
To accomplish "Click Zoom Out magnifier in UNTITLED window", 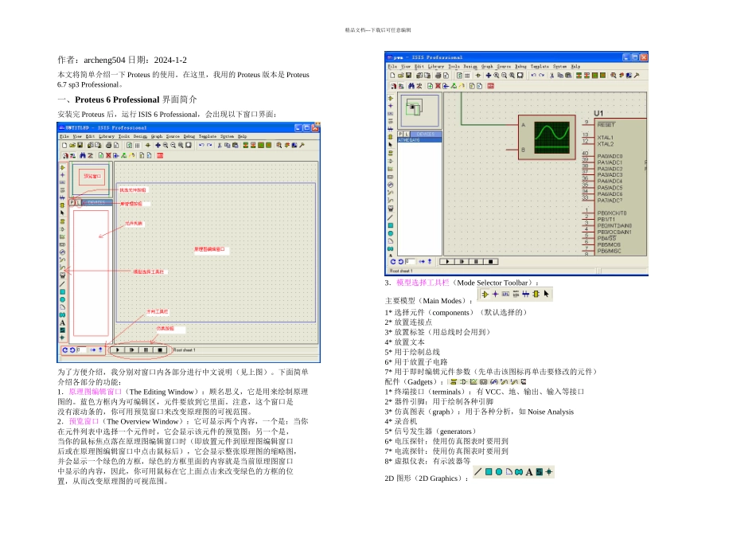I will [x=173, y=145].
